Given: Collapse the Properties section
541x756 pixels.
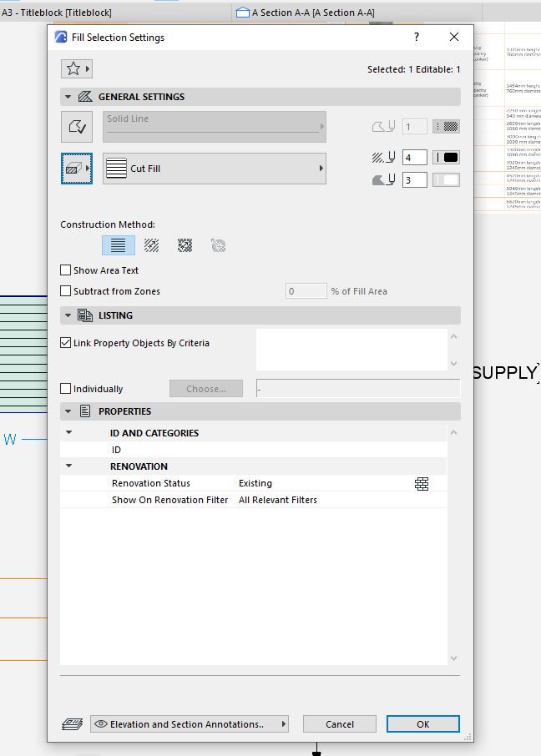Looking at the screenshot, I should [68, 411].
